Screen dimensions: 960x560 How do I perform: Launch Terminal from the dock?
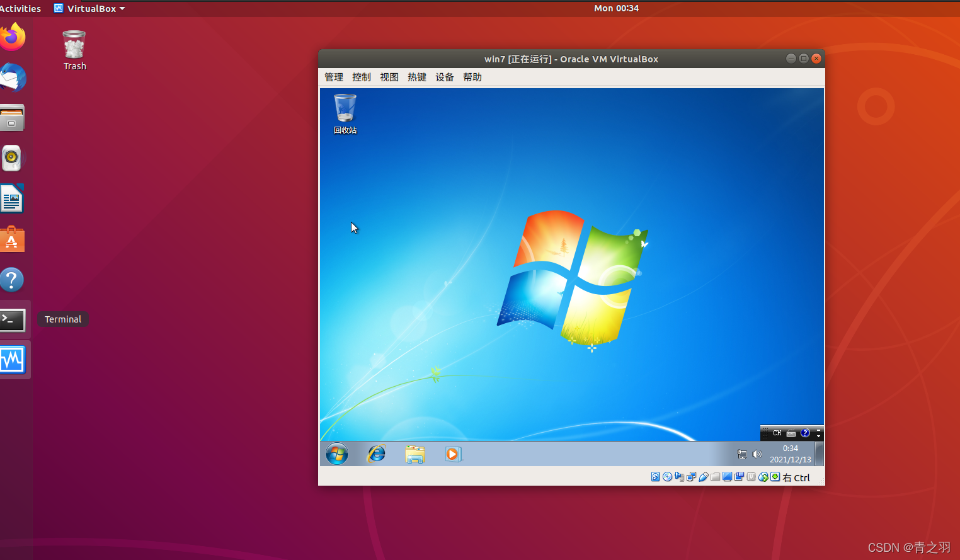point(13,320)
